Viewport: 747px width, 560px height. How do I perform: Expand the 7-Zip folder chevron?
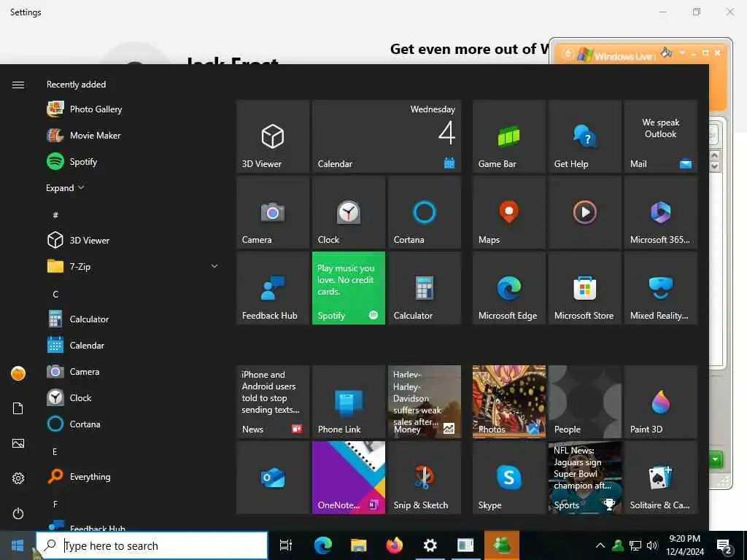coord(214,267)
